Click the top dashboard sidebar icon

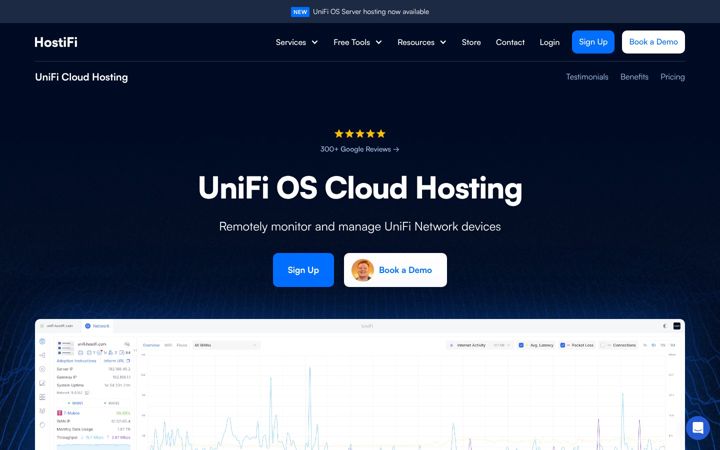click(42, 341)
